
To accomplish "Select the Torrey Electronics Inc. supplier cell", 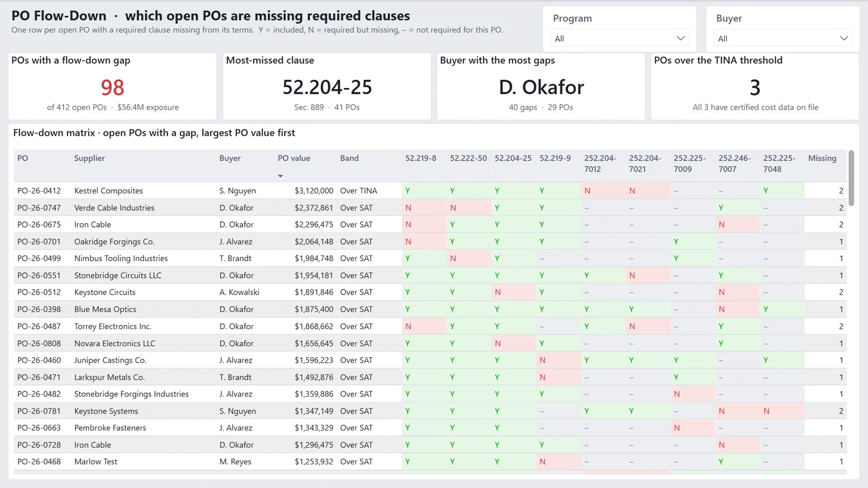I will coord(113,326).
